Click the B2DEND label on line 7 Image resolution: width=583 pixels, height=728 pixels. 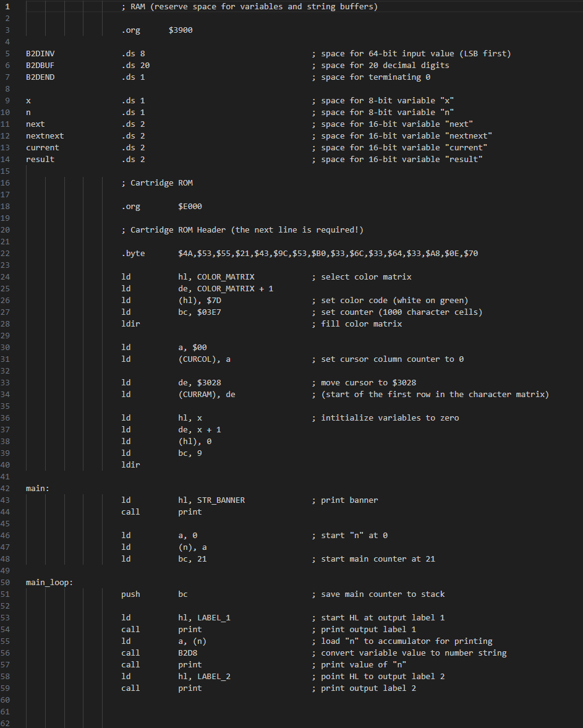(x=40, y=77)
